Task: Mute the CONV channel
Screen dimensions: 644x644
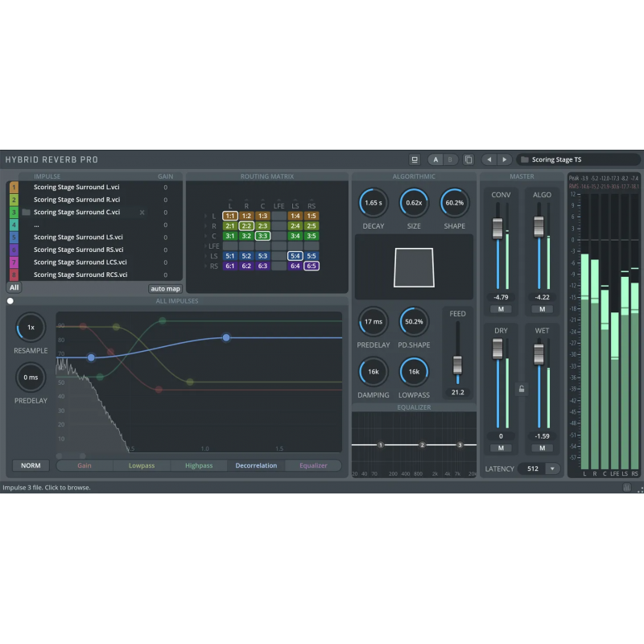Action: [x=501, y=308]
